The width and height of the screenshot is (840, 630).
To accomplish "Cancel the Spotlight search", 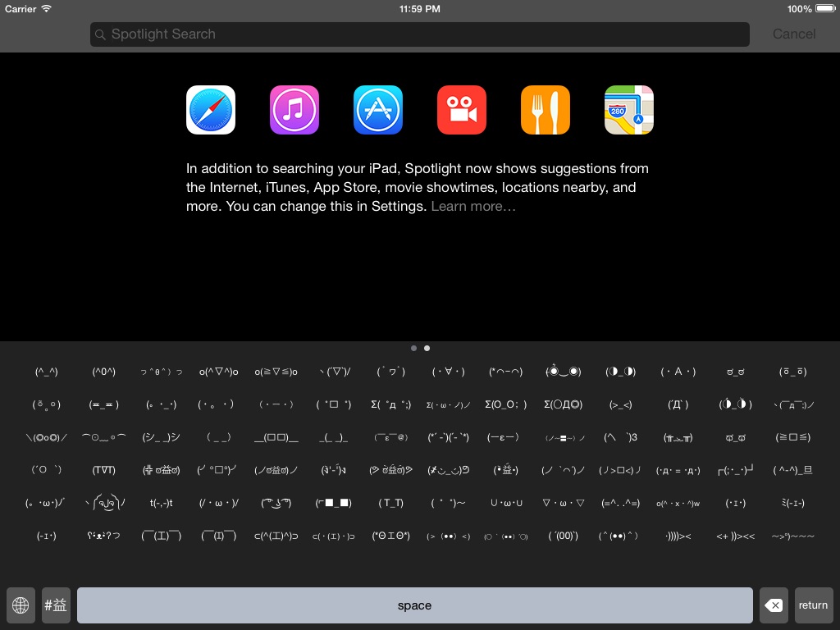I will [793, 34].
